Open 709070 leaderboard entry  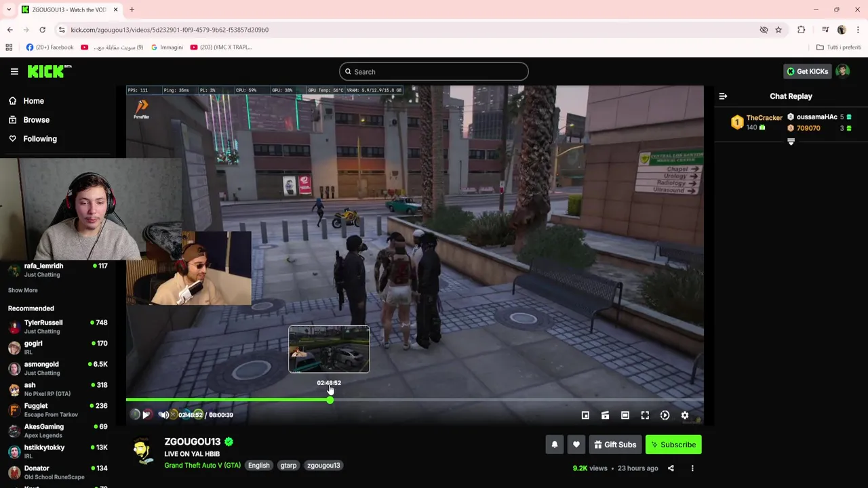(819, 128)
